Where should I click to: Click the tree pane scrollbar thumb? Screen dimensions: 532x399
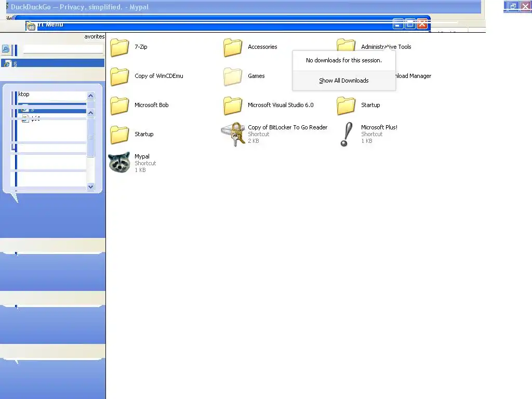pos(90,137)
